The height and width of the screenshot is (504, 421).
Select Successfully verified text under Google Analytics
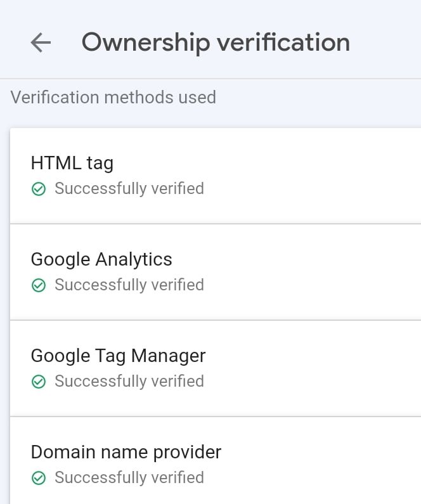[x=129, y=285]
